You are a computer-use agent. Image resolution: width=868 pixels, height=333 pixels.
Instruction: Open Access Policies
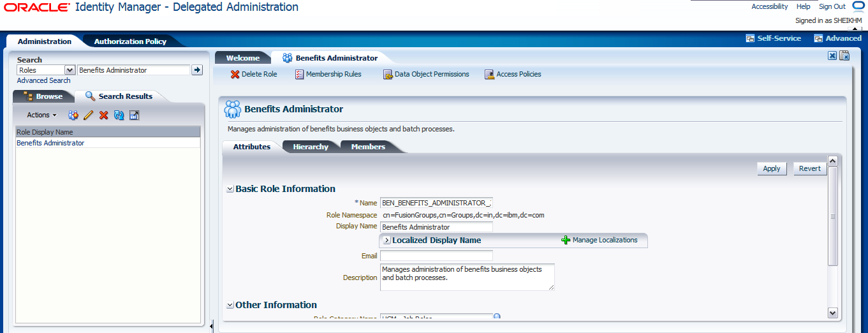tap(513, 74)
